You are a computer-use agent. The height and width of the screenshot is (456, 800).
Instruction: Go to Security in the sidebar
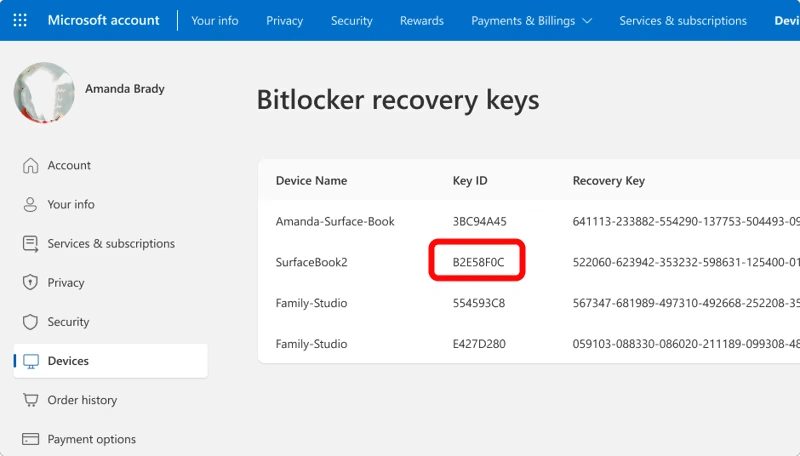[x=68, y=322]
